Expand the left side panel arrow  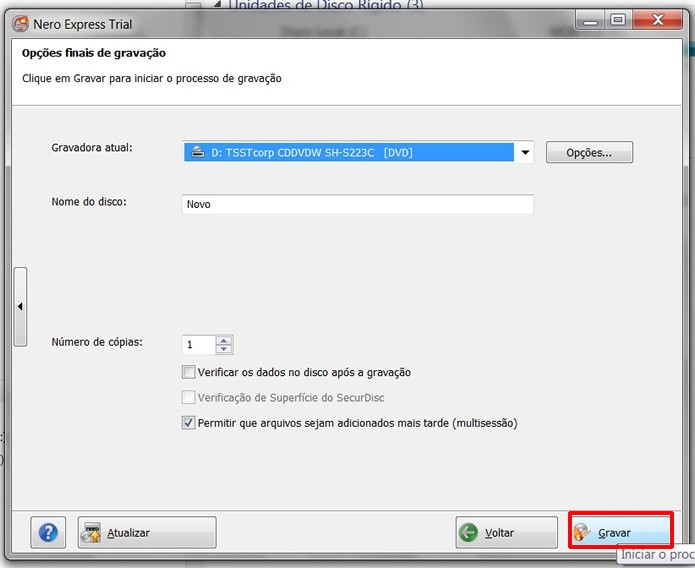[x=20, y=306]
